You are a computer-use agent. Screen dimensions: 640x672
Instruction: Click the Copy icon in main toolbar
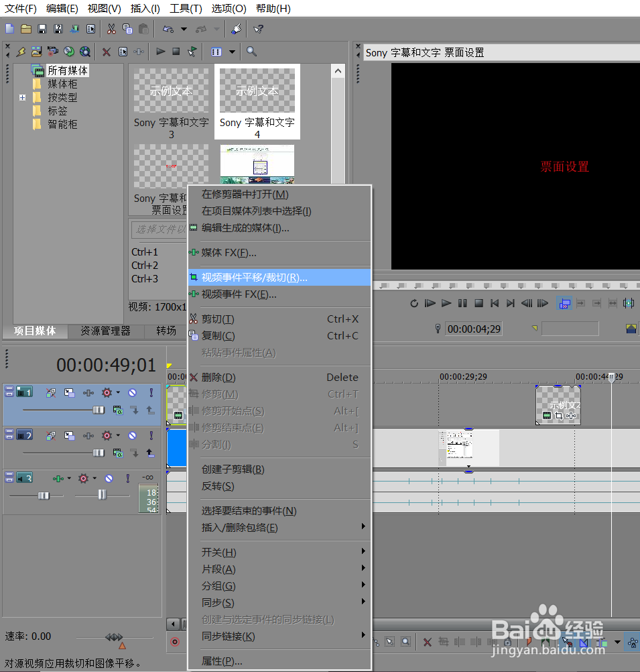pos(127,29)
